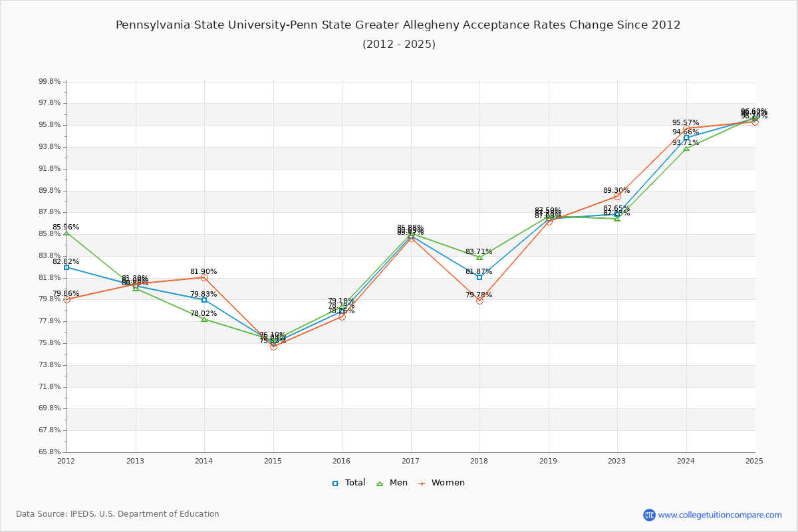Click the 99.8% y-axis label
798x532 pixels.
(50, 81)
